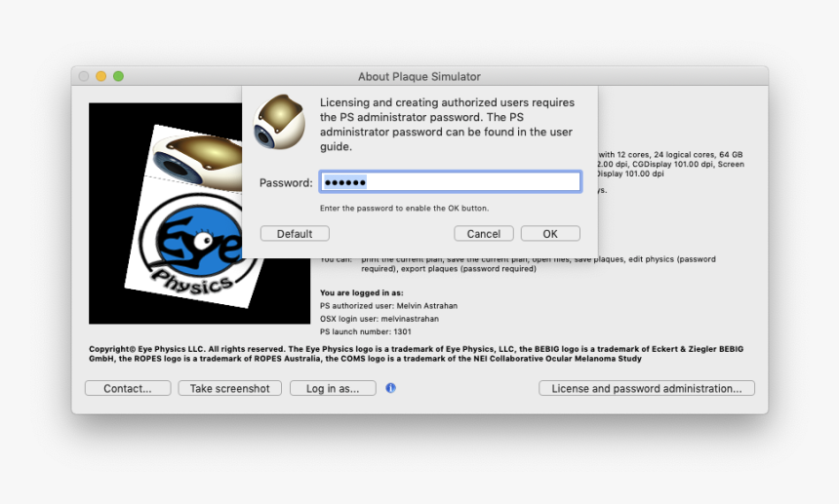Image resolution: width=839 pixels, height=504 pixels.
Task: Select 'PS launch number: 1301' text
Action: pyautogui.click(x=366, y=331)
